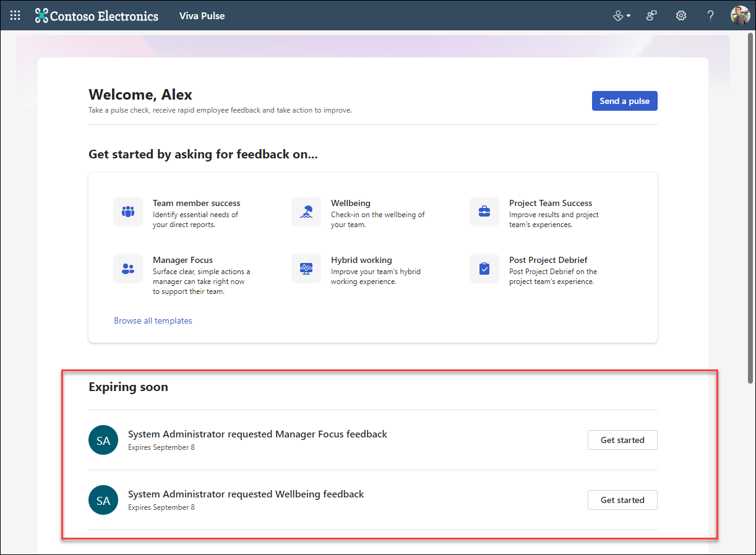Get started on Manager Focus feedback request
The width and height of the screenshot is (756, 555).
coord(622,440)
